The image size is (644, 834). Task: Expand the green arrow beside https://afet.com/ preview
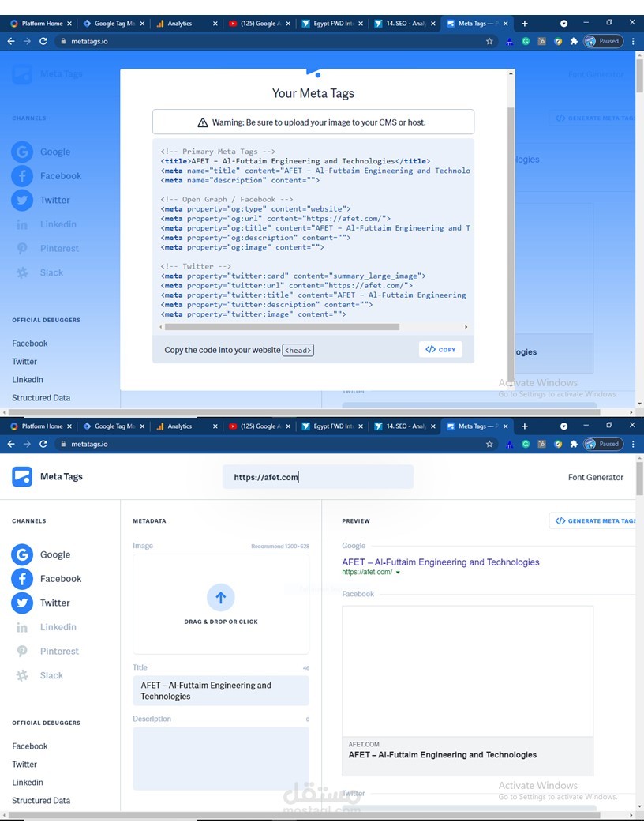coord(398,573)
